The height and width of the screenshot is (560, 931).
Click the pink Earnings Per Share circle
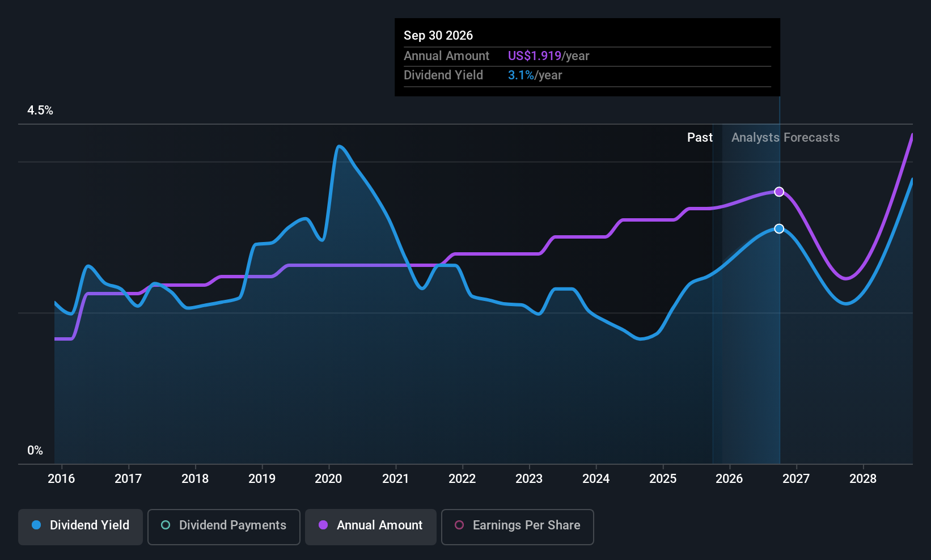[459, 525]
